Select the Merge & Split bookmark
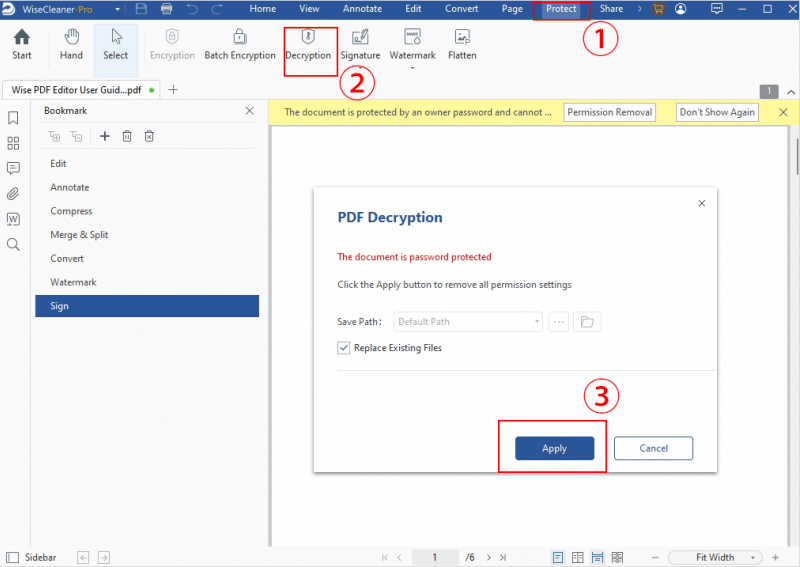The height and width of the screenshot is (567, 800). point(79,235)
